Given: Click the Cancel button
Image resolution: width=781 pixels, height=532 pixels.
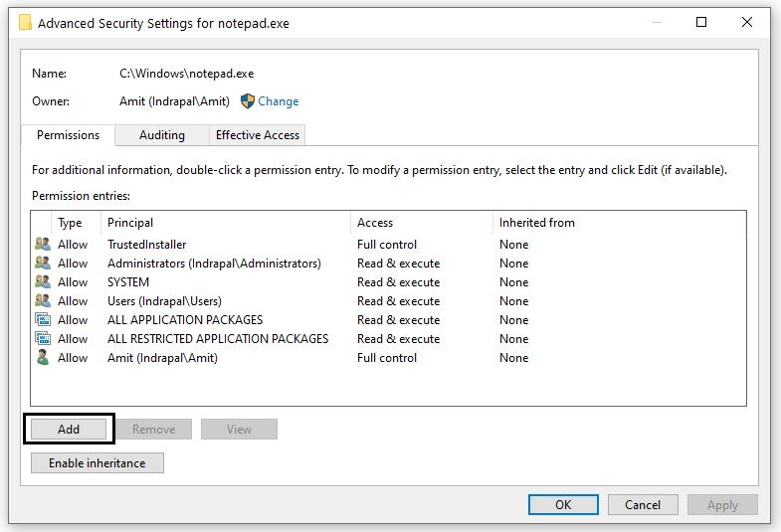Looking at the screenshot, I should point(643,504).
